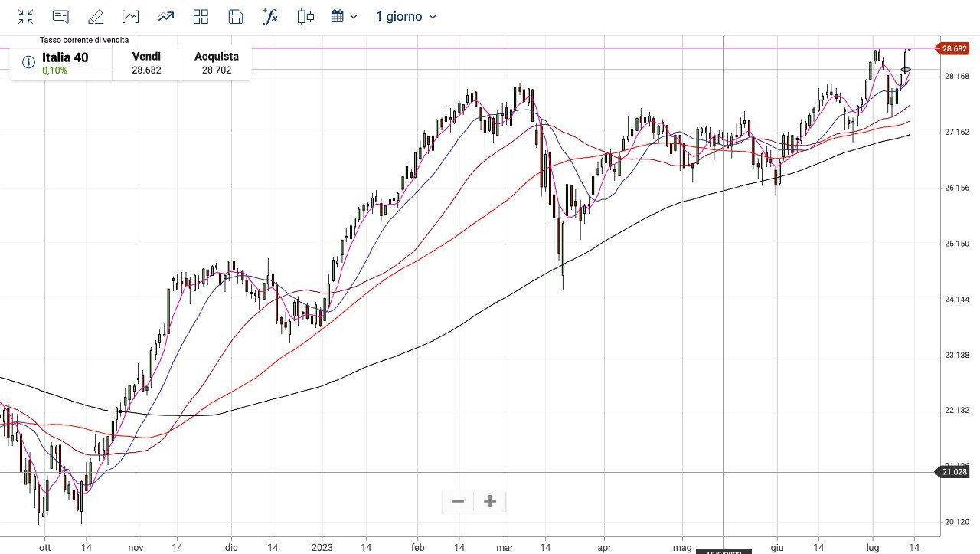This screenshot has width=980, height=554.
Task: Click the 27.162 price axis label
Action: 957,133
